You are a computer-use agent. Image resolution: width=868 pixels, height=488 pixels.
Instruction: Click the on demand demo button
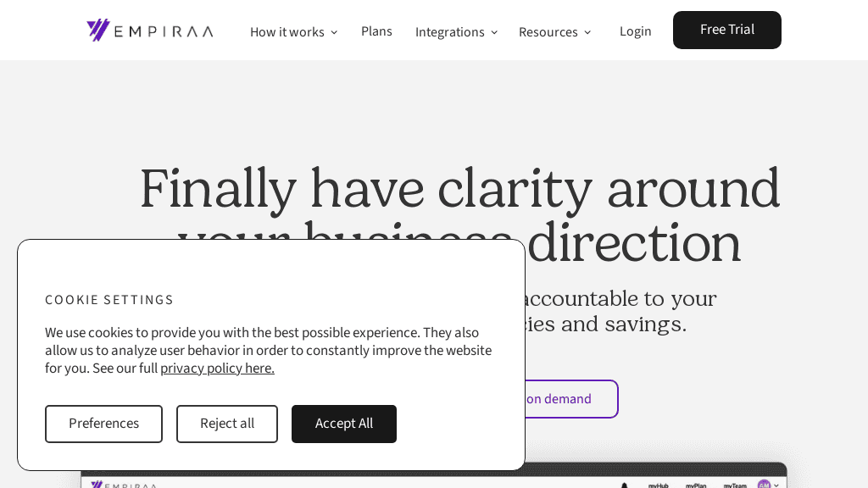[x=560, y=398]
